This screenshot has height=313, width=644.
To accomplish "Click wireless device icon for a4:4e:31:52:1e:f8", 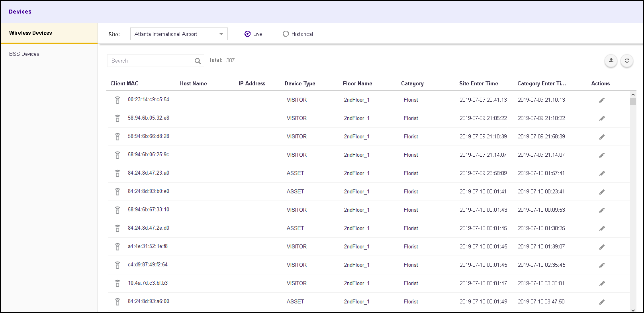I will tap(117, 247).
